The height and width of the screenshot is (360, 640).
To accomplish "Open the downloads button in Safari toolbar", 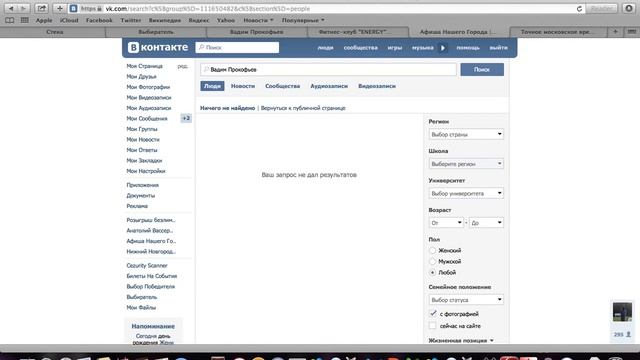I will point(629,8).
